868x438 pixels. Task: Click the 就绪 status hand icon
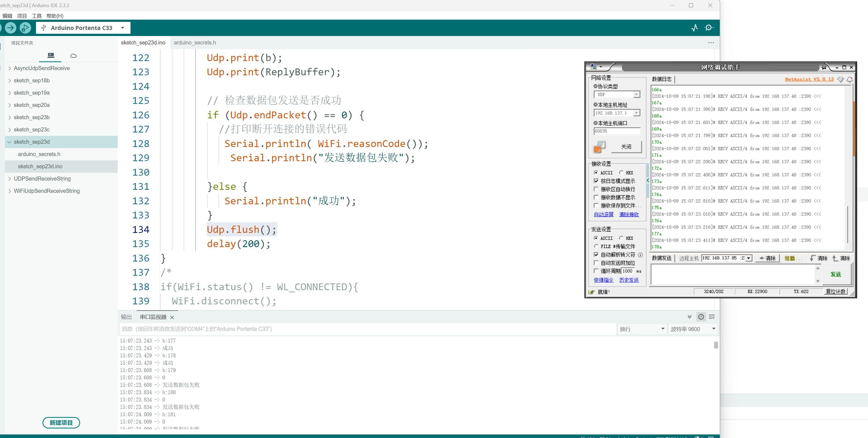coord(591,292)
